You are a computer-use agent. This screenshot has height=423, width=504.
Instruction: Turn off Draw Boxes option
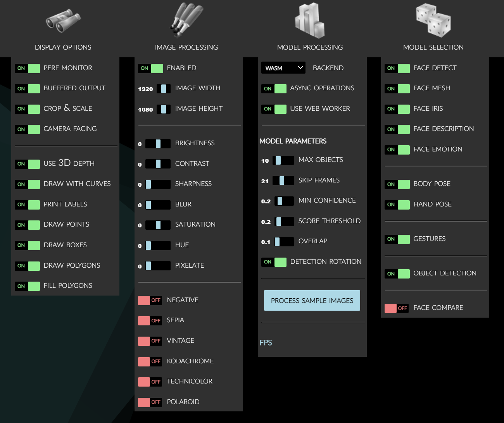(28, 246)
